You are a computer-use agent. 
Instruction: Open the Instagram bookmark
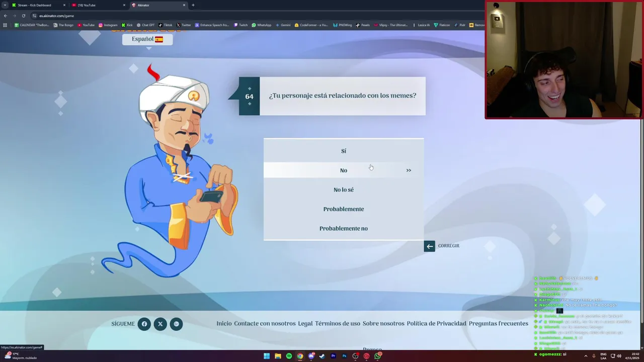pos(108,25)
